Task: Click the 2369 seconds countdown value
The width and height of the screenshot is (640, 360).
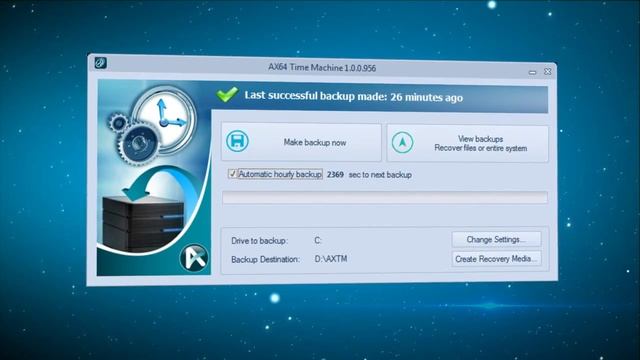Action: (335, 174)
